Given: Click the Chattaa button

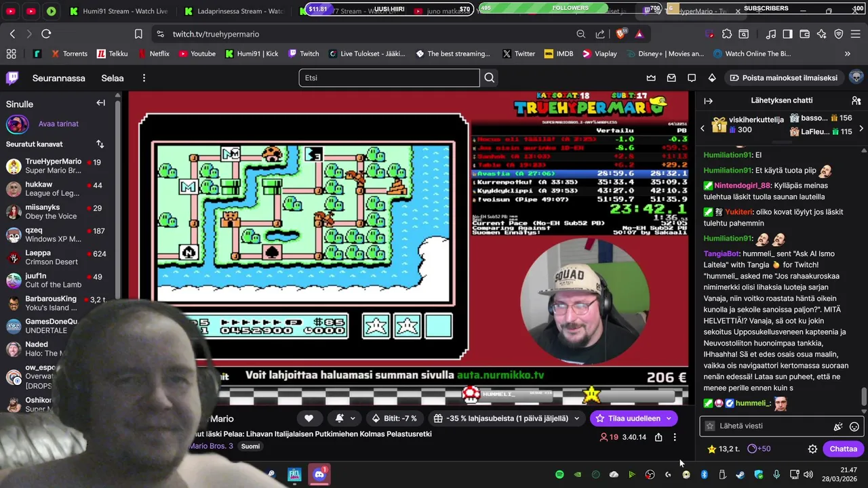Looking at the screenshot, I should point(843,449).
